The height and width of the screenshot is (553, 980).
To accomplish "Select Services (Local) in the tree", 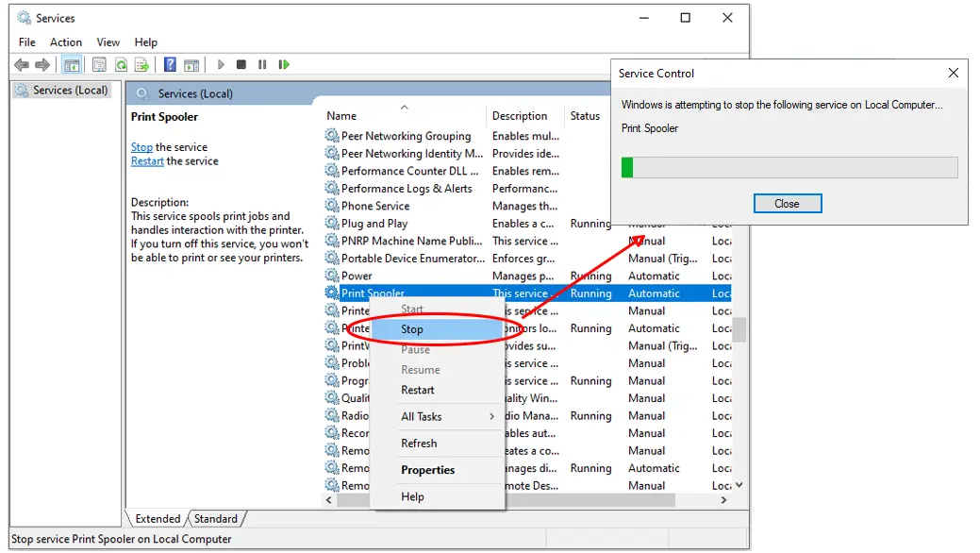I will [71, 91].
